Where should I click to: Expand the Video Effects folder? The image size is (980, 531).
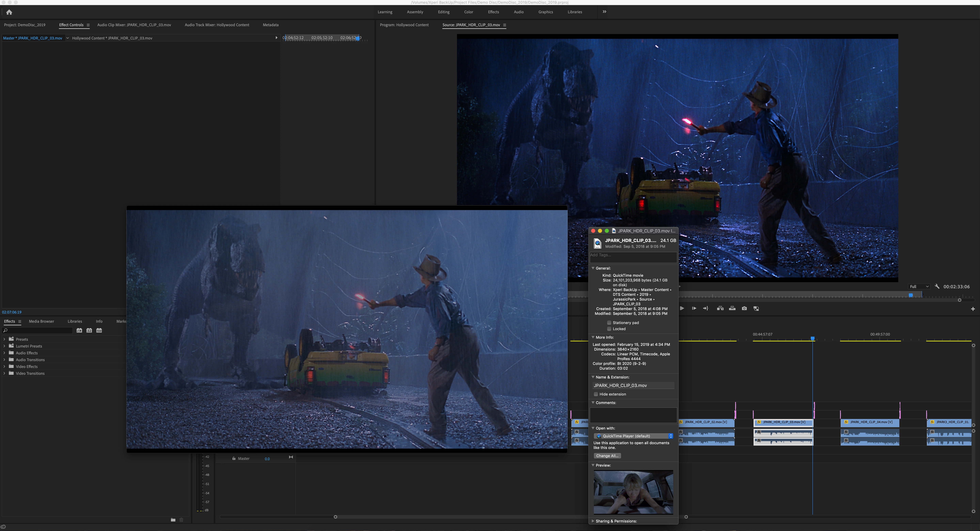pyautogui.click(x=4, y=367)
